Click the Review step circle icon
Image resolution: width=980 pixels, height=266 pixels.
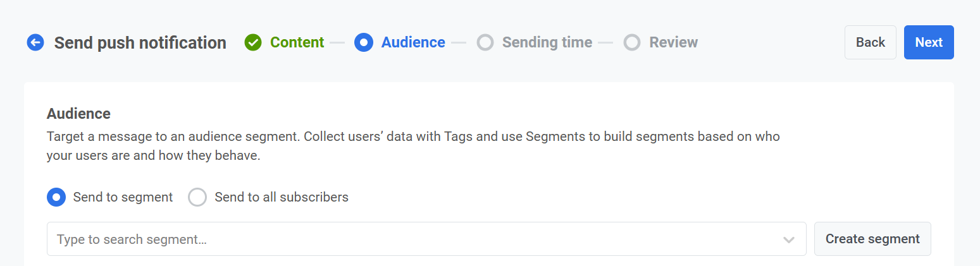coord(632,42)
